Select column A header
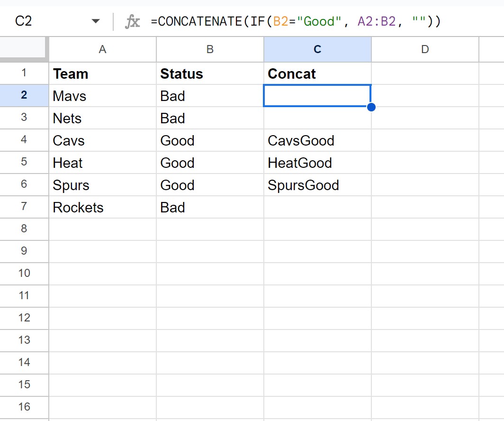 coord(102,49)
